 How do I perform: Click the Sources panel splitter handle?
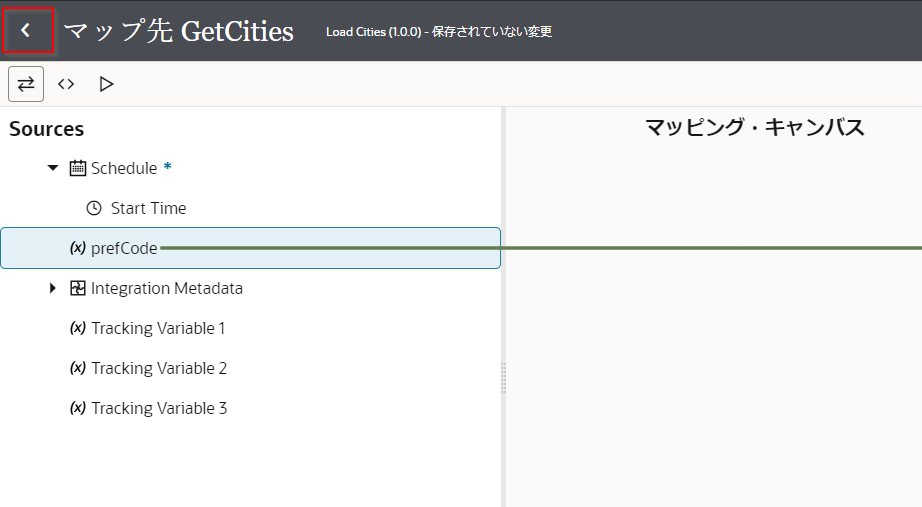(503, 378)
